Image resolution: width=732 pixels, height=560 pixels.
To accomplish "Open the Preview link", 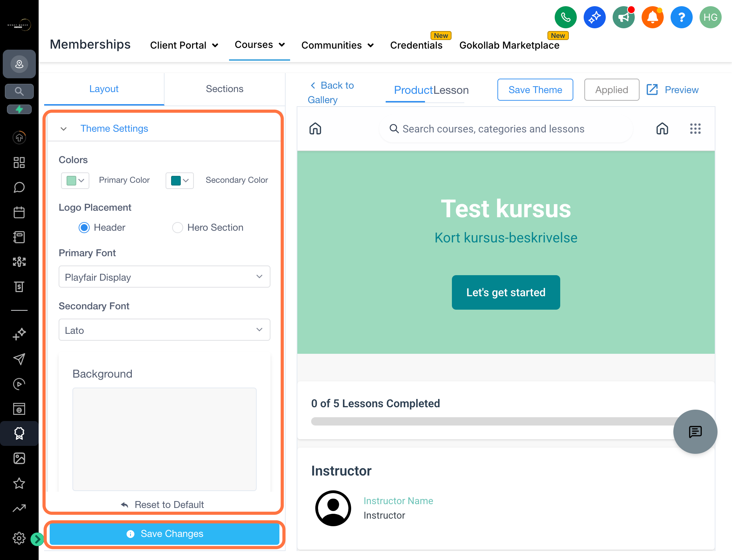I will coord(672,90).
